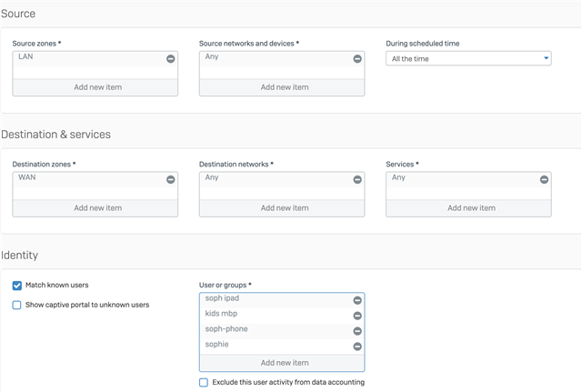Remove LAN from Source zones

(x=170, y=59)
